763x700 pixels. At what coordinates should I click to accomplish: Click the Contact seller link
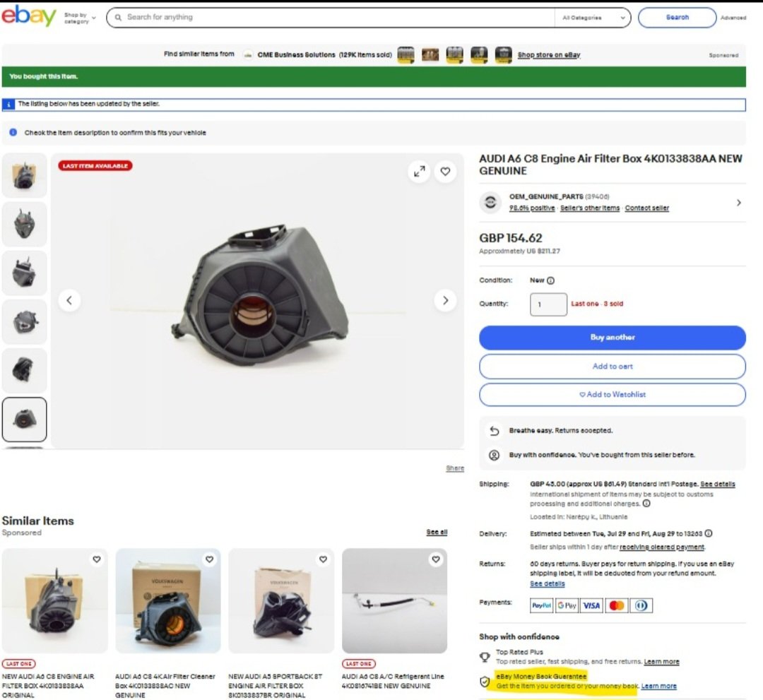click(x=646, y=208)
